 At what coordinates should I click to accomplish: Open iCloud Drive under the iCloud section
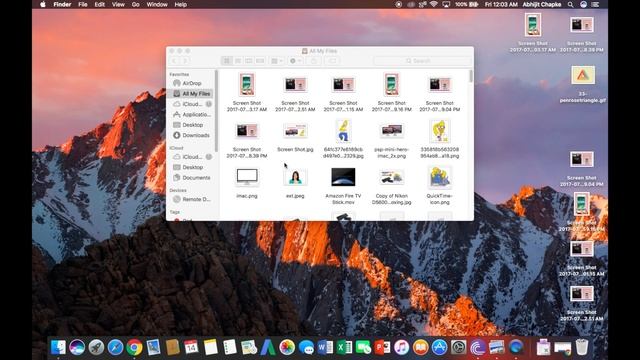pos(191,157)
